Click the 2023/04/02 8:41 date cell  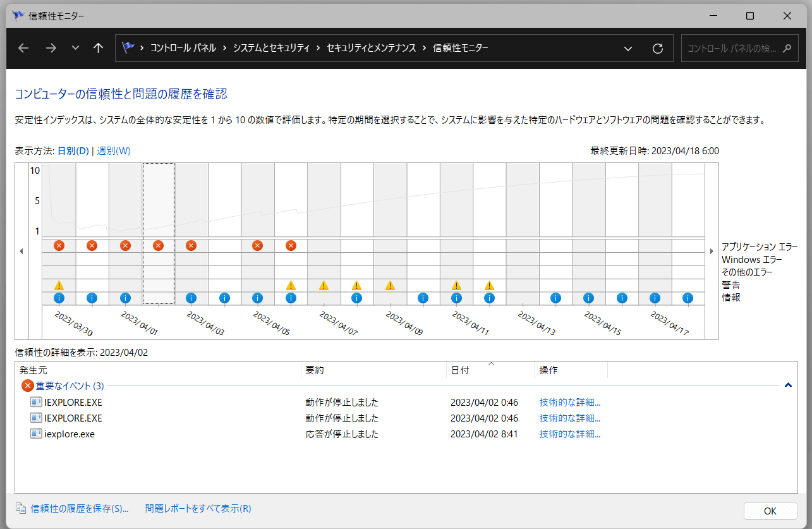[x=484, y=434]
